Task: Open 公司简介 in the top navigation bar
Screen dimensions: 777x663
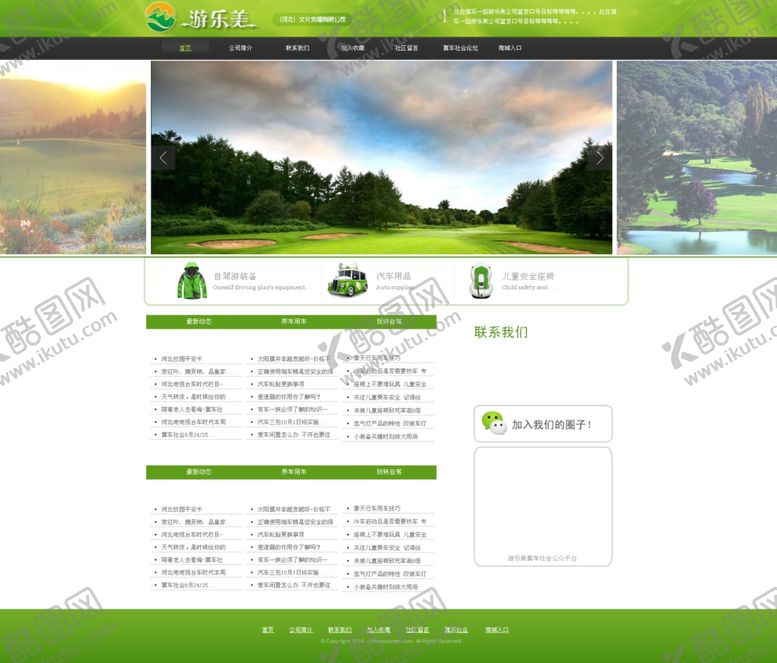Action: (240, 48)
